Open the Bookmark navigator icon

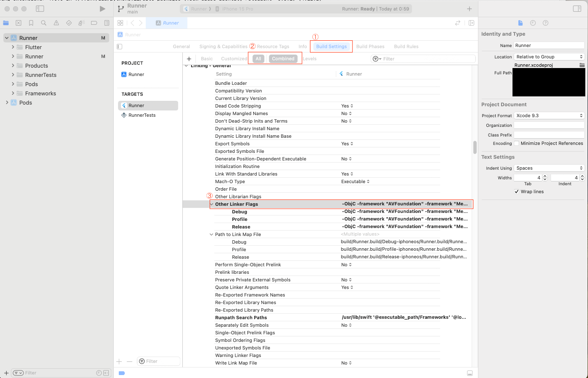pos(31,23)
